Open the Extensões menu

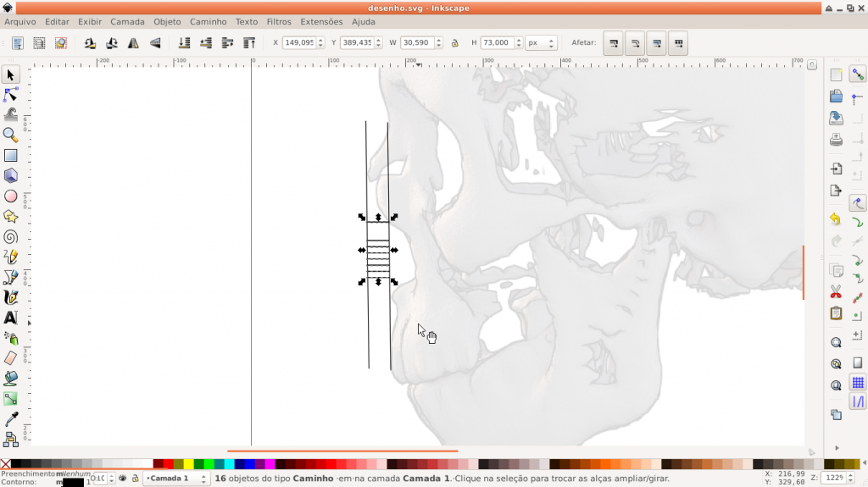(x=321, y=21)
